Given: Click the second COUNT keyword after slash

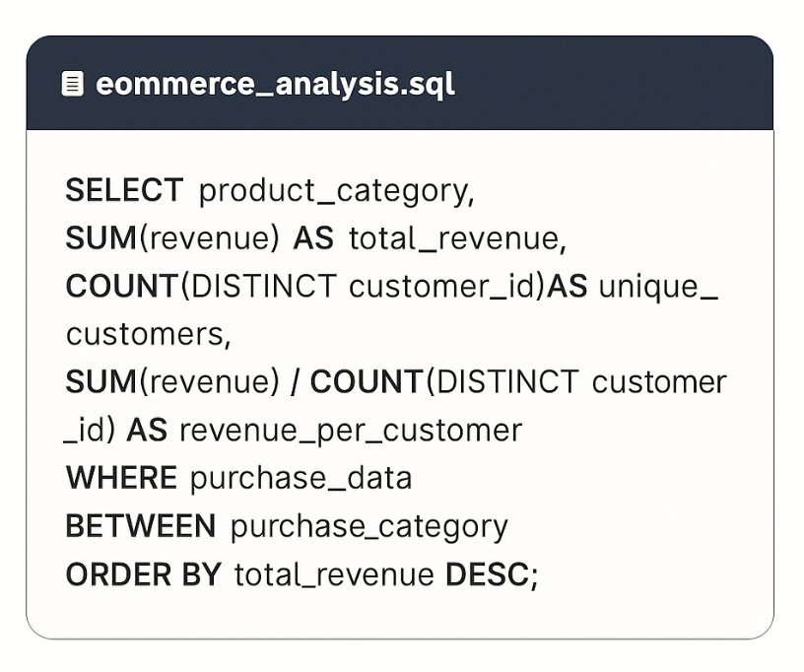Looking at the screenshot, I should pyautogui.click(x=367, y=382).
